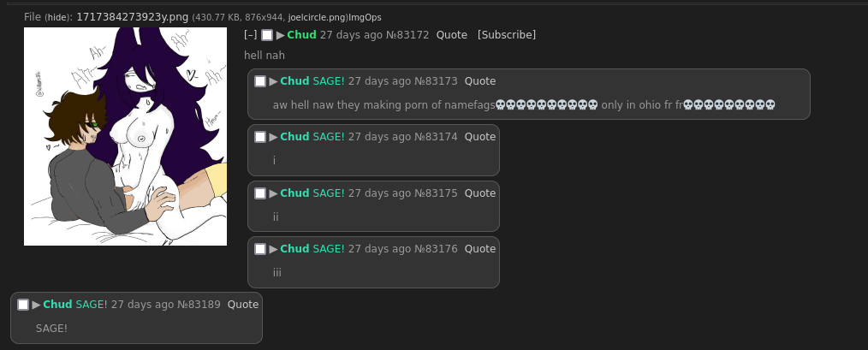
Task: Click post number №83176
Action: point(436,249)
